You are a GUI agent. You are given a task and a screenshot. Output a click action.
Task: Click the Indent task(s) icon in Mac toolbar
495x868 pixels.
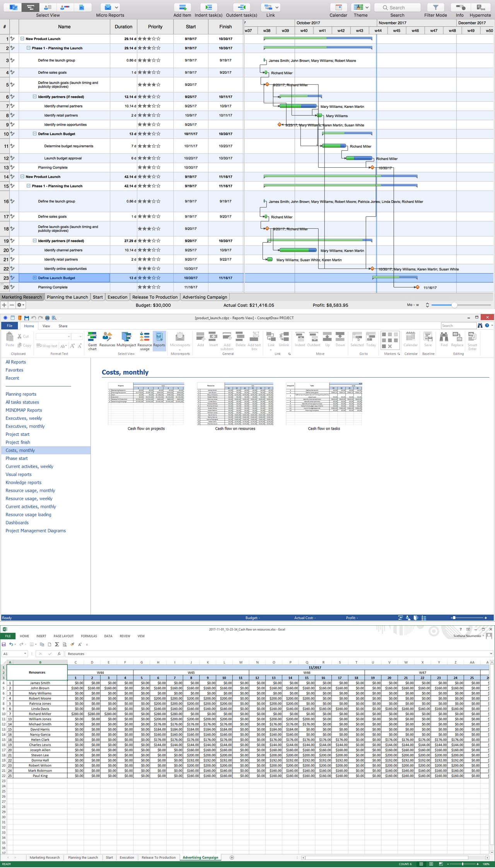click(x=208, y=7)
